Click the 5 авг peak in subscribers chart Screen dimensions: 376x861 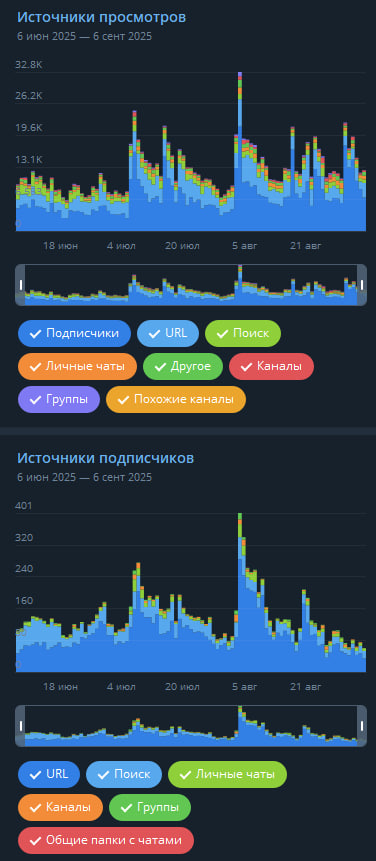coord(240,592)
